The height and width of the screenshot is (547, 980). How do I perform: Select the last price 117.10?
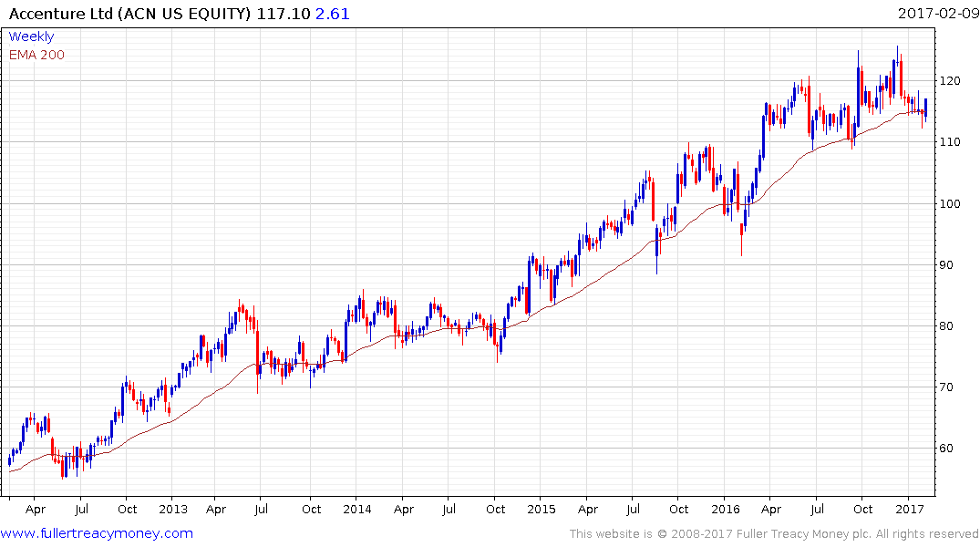click(x=284, y=13)
